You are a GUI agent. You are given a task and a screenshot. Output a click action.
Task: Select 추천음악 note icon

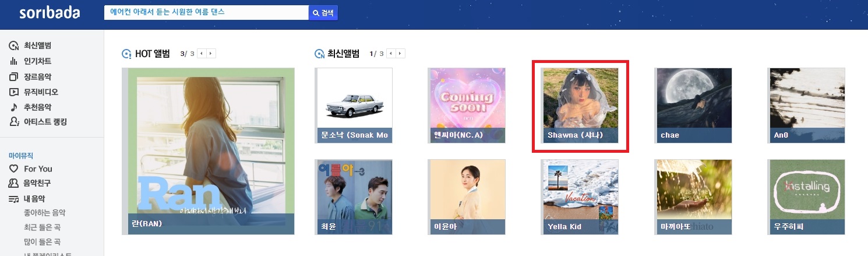(14, 107)
